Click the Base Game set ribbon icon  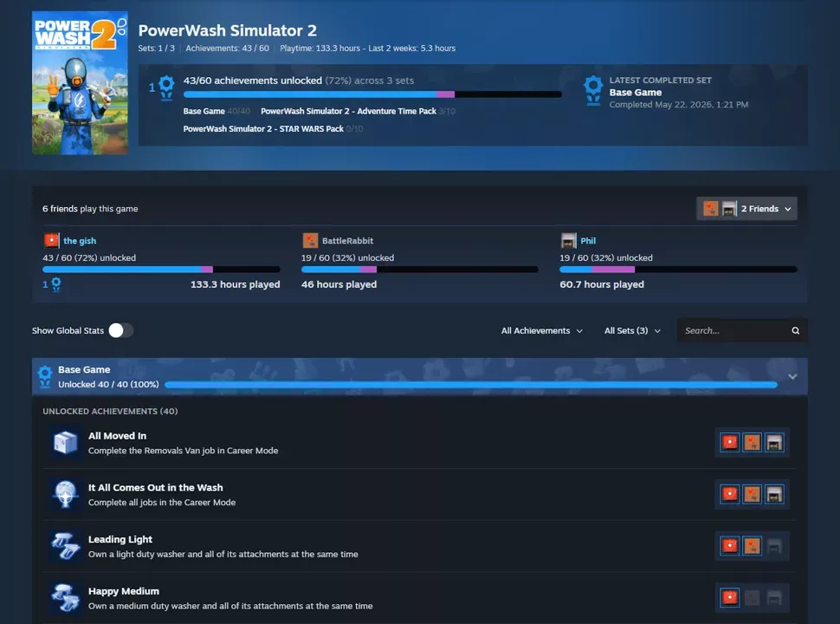click(x=45, y=376)
